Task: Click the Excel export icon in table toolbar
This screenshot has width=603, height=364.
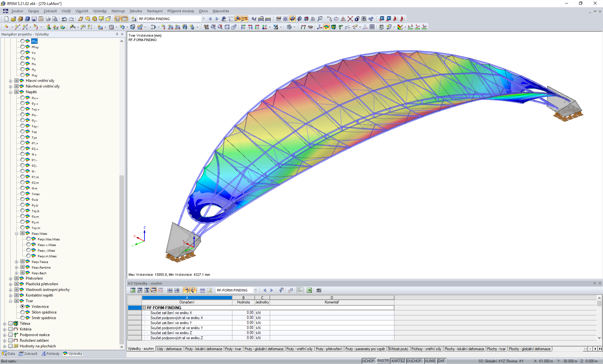Action: [309, 290]
